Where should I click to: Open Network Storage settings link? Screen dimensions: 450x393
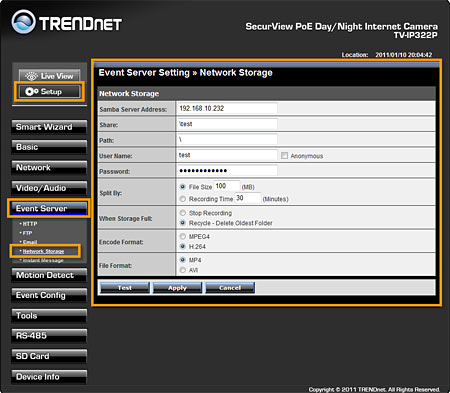pos(43,251)
